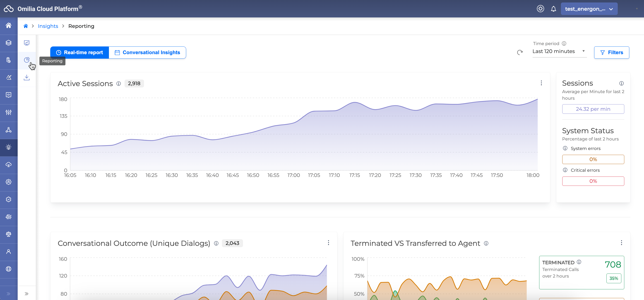Click the notifications bell icon

click(553, 9)
